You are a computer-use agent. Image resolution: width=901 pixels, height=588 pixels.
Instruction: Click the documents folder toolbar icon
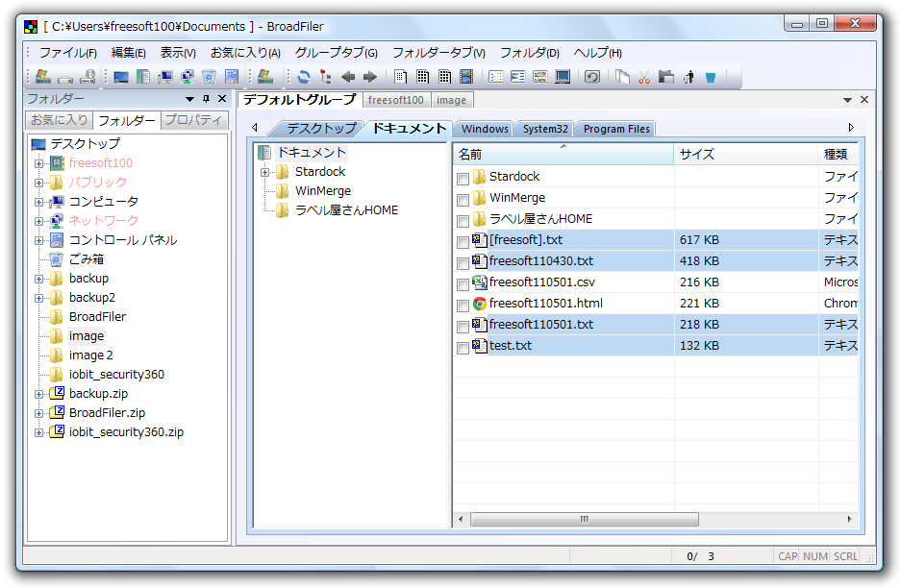click(143, 76)
